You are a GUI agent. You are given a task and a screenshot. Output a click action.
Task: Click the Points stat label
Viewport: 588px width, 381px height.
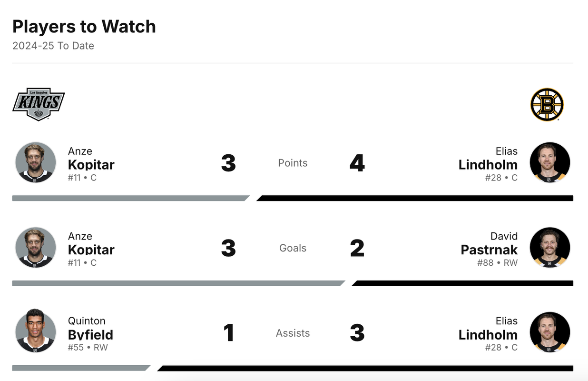pos(293,163)
